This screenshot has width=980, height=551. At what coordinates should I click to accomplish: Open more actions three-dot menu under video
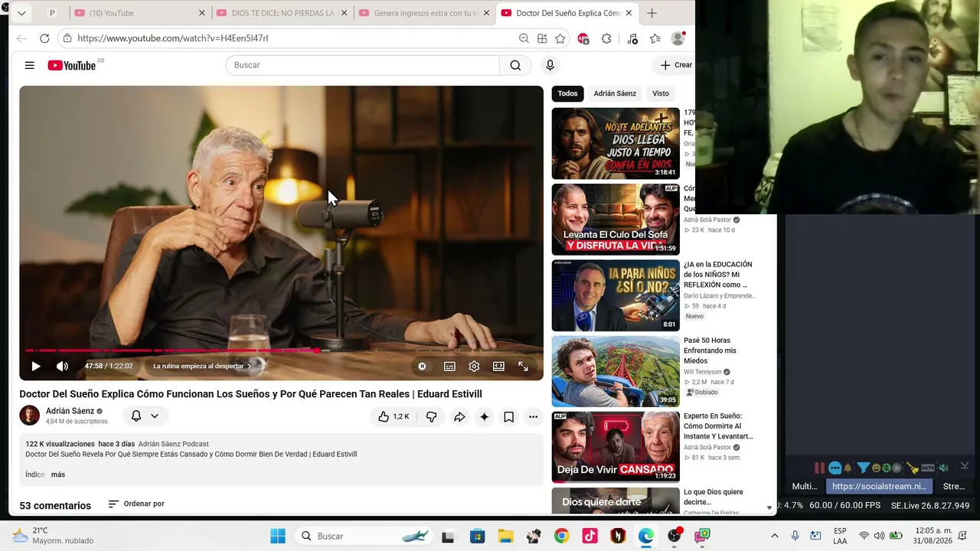[x=533, y=416]
